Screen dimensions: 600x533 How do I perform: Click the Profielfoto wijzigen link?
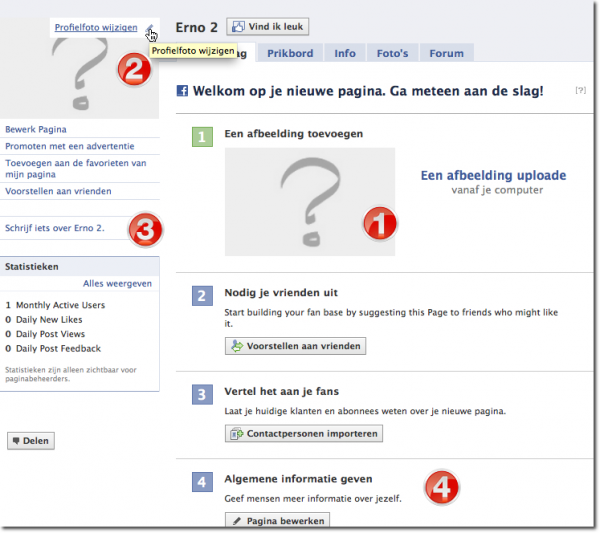click(96, 28)
